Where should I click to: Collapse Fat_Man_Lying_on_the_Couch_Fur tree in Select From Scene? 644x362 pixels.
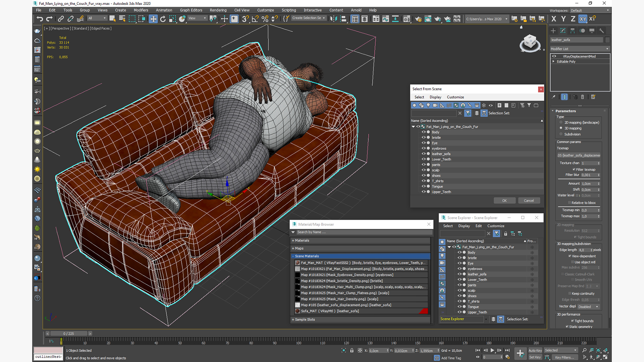click(414, 127)
